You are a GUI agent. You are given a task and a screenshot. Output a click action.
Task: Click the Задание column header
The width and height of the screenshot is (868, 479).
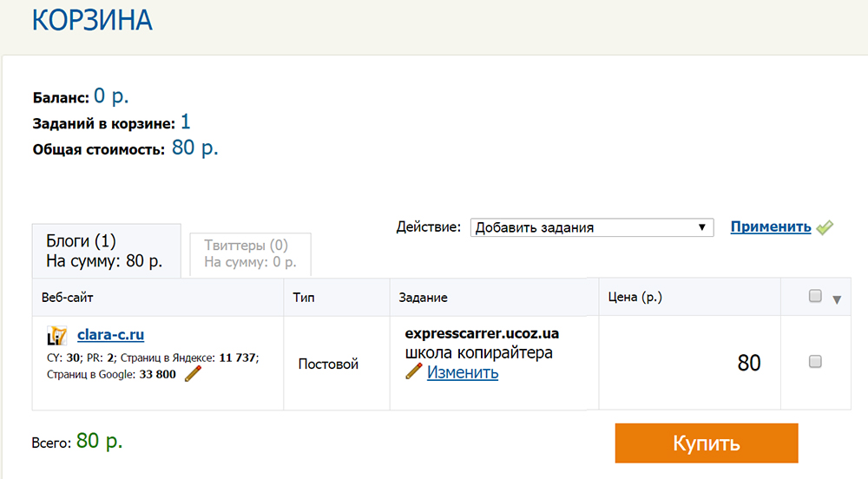pyautogui.click(x=423, y=298)
